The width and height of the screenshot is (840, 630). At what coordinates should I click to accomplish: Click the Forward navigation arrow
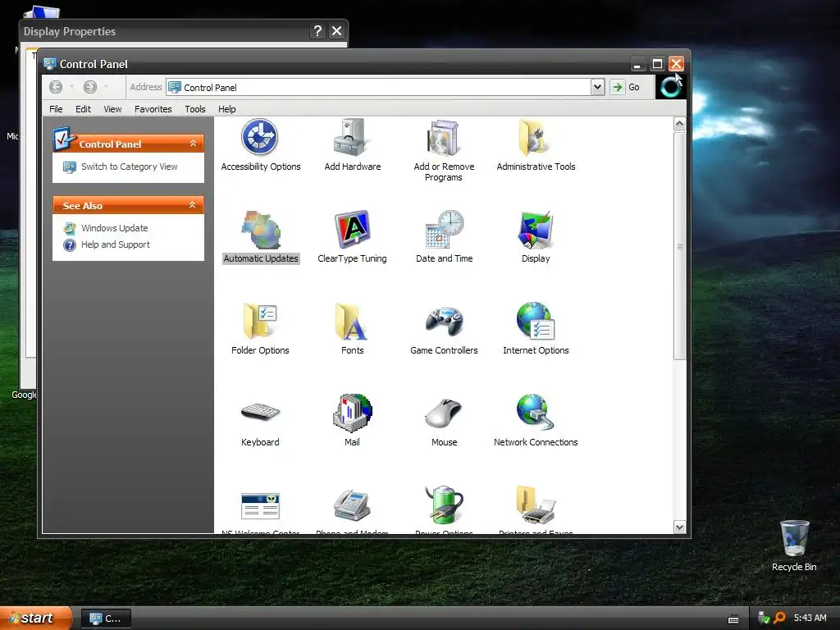90,87
